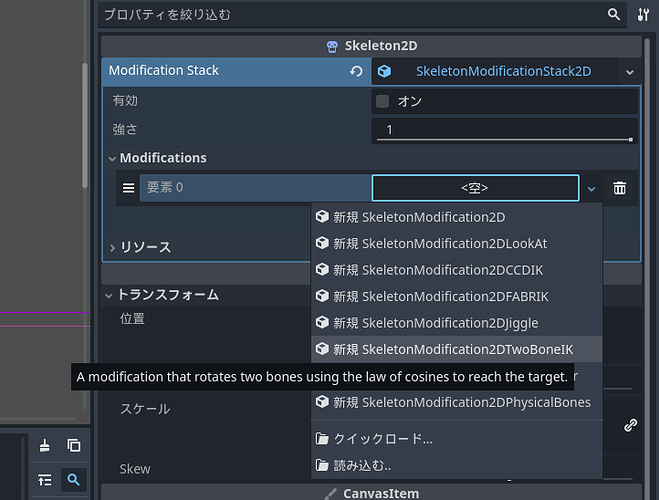The image size is (659, 500).
Task: Click the Skew property label
Action: click(135, 469)
